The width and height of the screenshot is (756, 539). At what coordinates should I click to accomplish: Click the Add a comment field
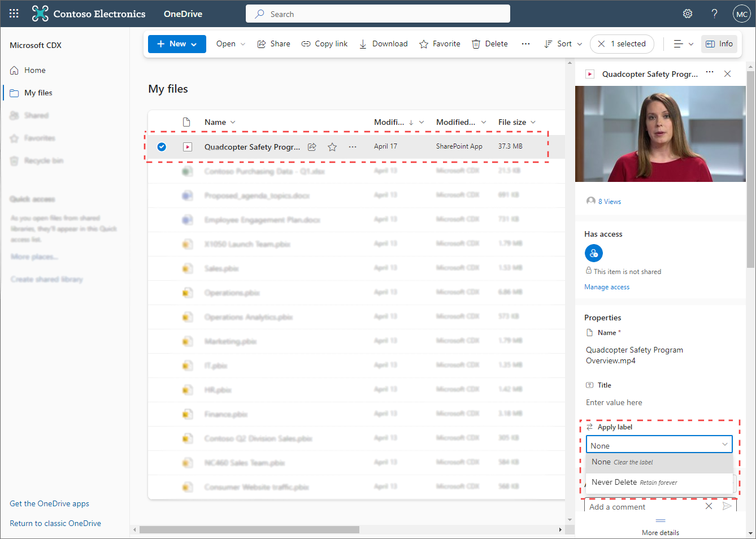tap(633, 507)
